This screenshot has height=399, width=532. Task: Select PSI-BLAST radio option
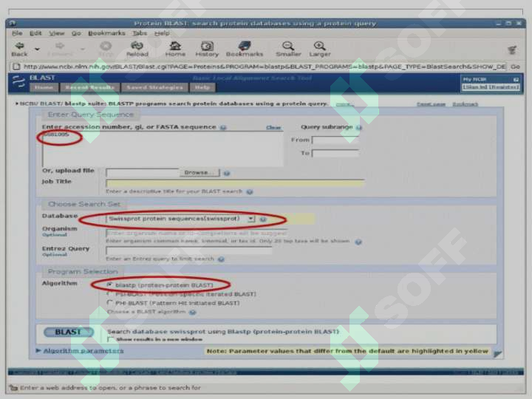[109, 294]
